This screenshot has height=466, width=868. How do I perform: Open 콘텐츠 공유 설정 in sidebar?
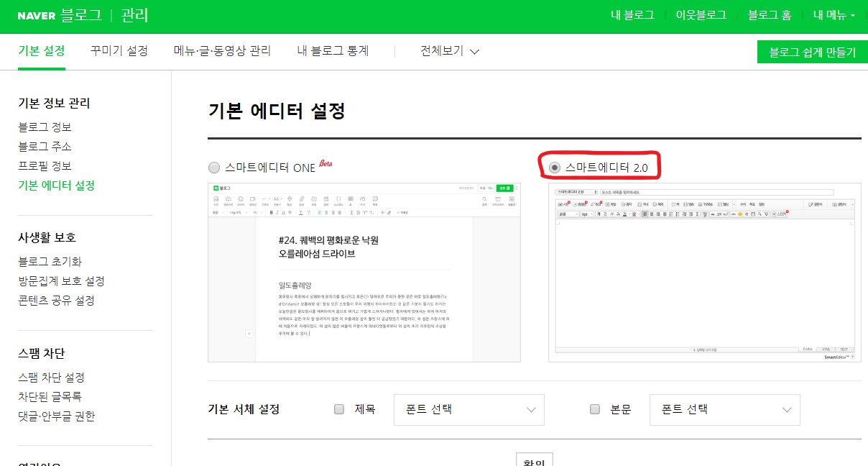tap(56, 300)
